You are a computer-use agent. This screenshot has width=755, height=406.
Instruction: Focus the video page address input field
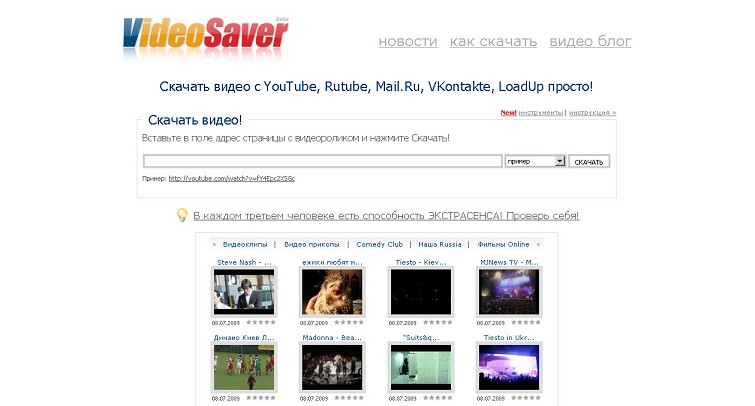pyautogui.click(x=323, y=161)
